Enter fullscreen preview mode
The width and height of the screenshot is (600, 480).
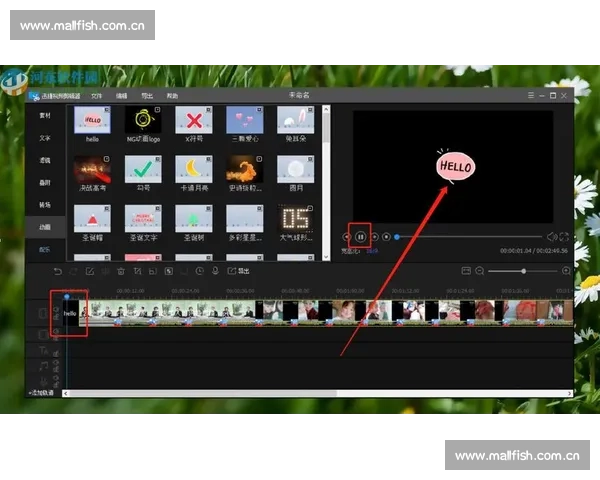point(564,237)
